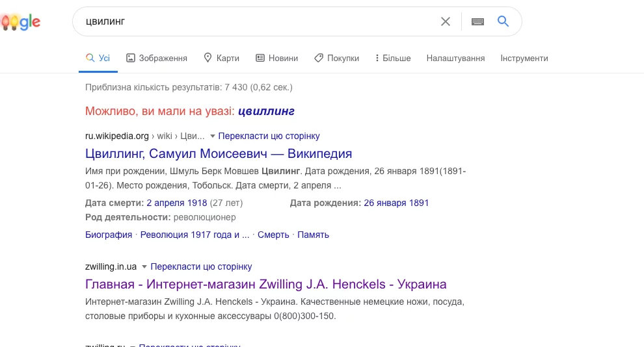Open Налаштування settings menu

pos(455,58)
